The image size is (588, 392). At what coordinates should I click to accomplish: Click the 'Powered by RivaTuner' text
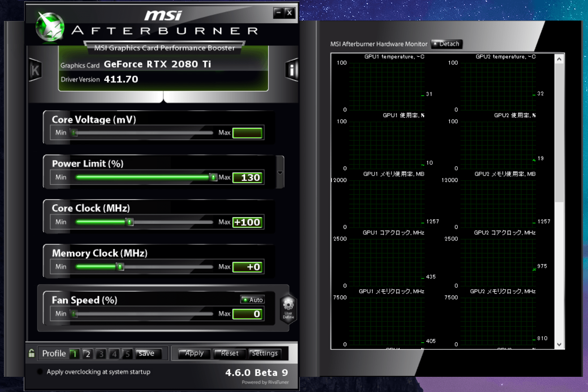click(x=265, y=382)
